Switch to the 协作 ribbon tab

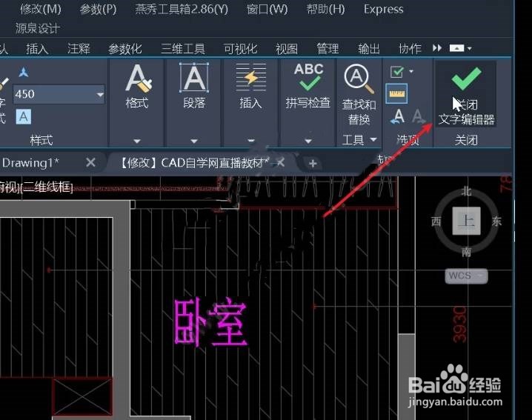pyautogui.click(x=410, y=49)
